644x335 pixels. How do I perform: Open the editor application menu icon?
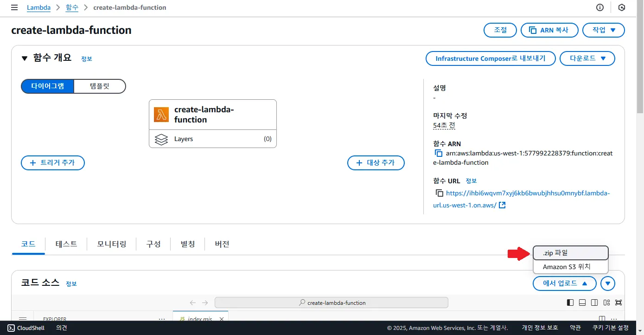[x=22, y=319]
